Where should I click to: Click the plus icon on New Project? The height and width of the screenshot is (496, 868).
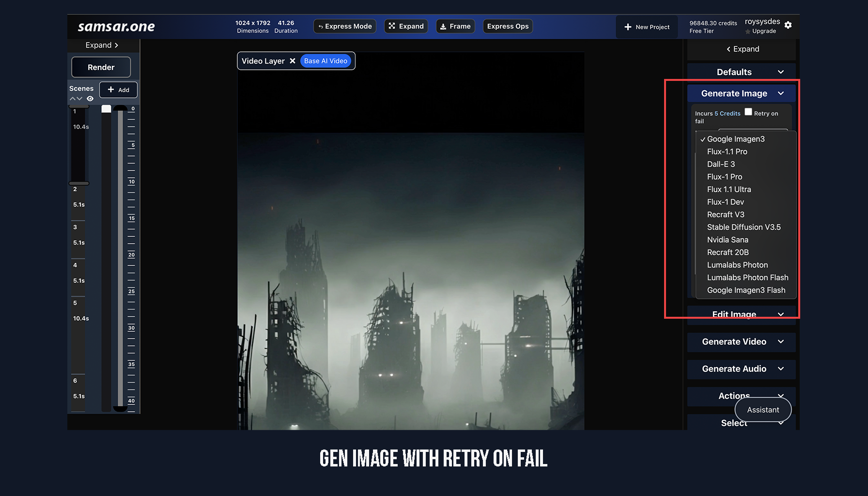tap(628, 27)
